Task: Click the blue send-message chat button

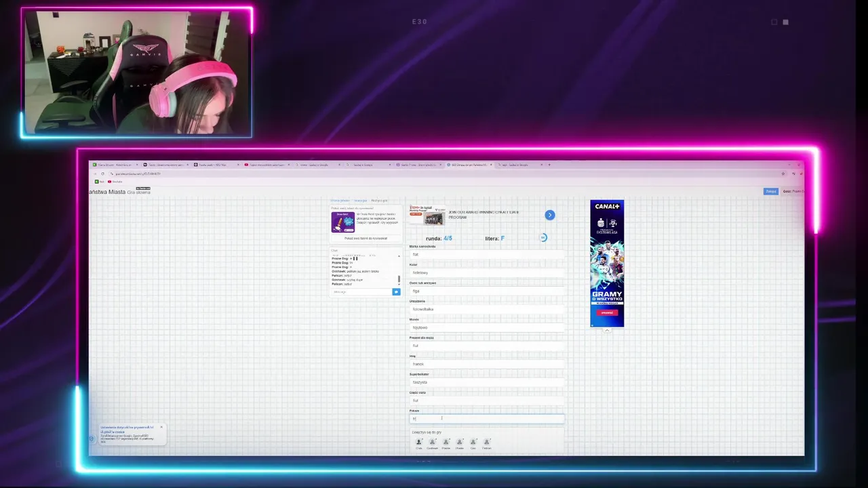Action: point(396,291)
